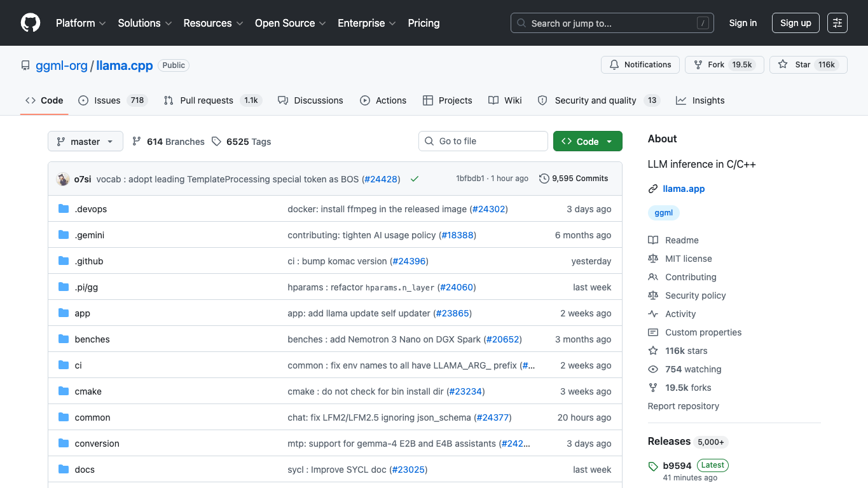Open the .gemini folder icon
Image resolution: width=868 pixels, height=488 pixels.
click(x=64, y=235)
